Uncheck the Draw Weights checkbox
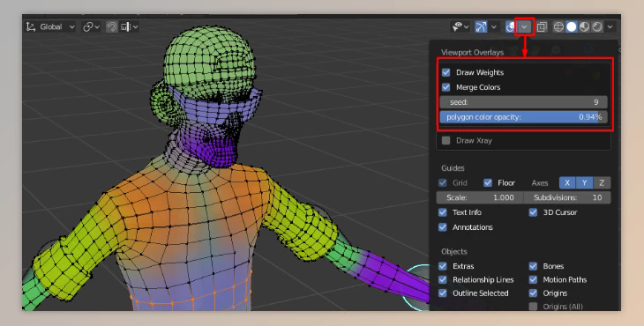The height and width of the screenshot is (326, 644). pos(446,72)
